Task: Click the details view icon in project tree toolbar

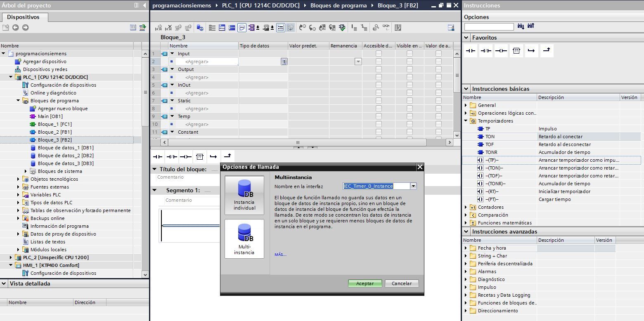Action: 133,28
